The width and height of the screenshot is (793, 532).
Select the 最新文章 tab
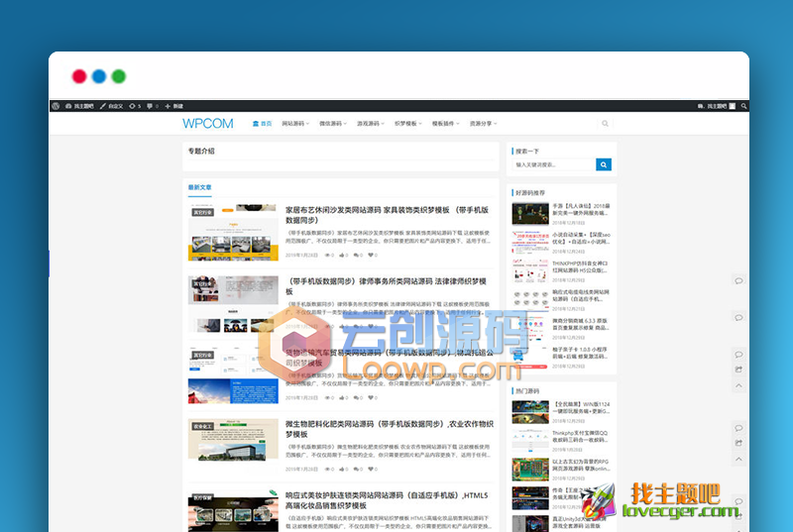pyautogui.click(x=200, y=187)
